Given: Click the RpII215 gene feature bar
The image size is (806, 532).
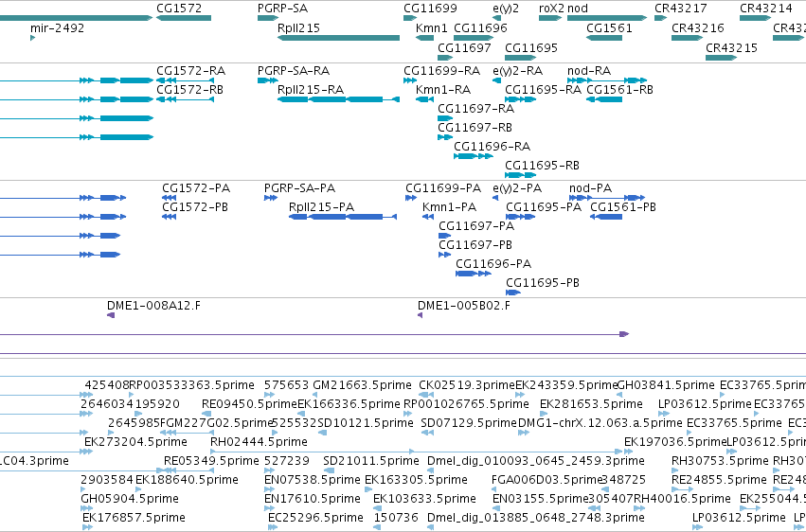Looking at the screenshot, I should (338, 38).
